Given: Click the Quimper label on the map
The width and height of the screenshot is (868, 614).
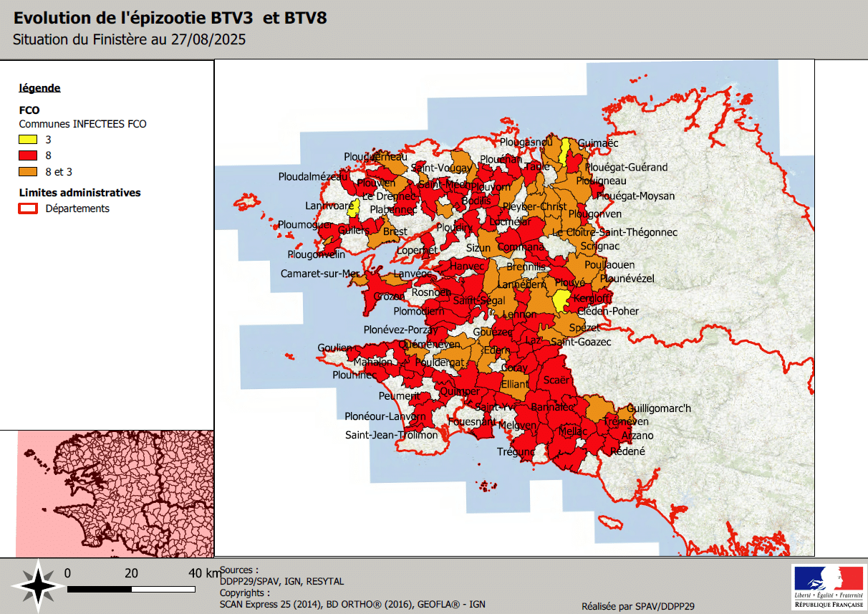Looking at the screenshot, I should [458, 392].
